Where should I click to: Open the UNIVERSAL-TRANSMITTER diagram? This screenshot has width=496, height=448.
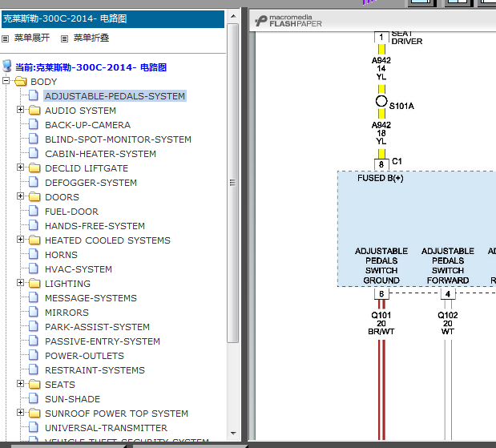[106, 428]
